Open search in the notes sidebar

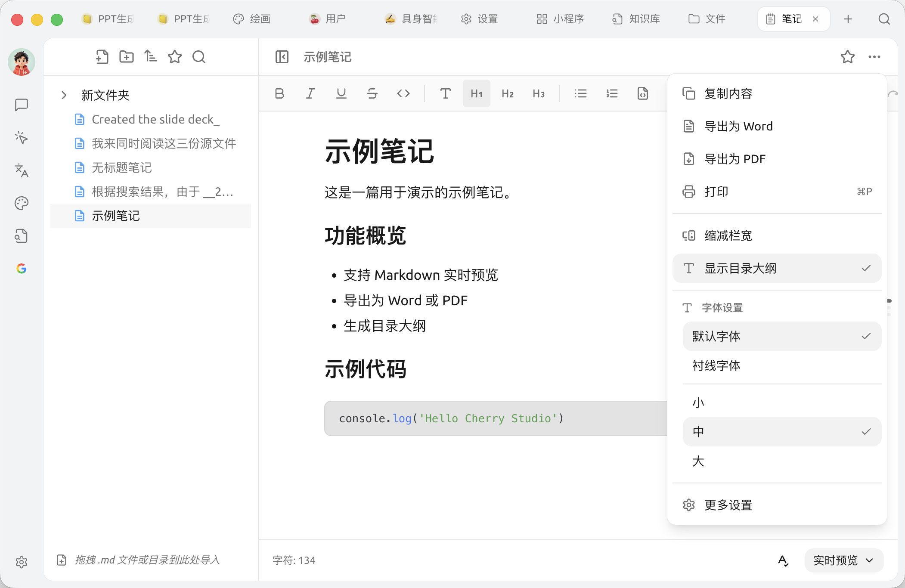pyautogui.click(x=199, y=57)
